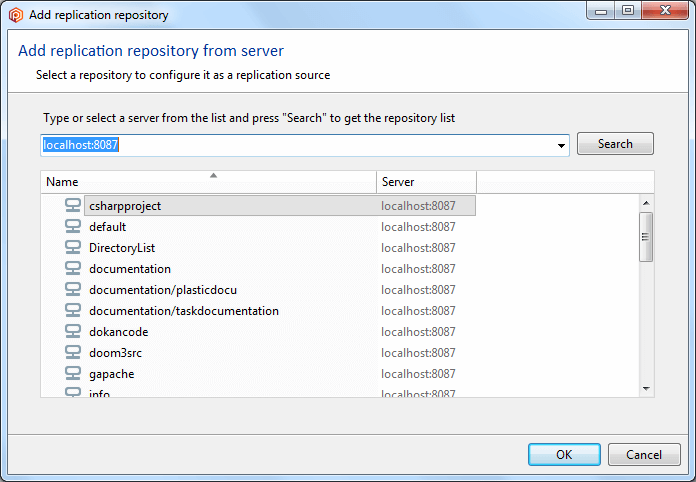Minimize the Add replication repository window

pos(601,11)
